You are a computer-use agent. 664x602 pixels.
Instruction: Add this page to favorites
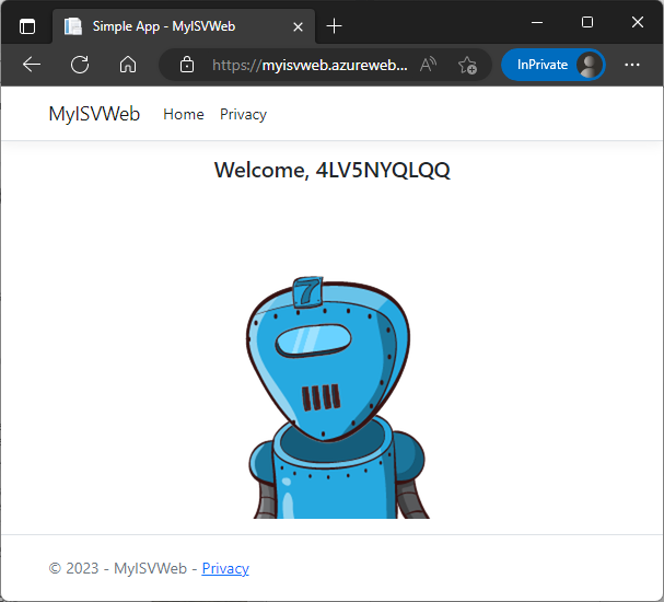[468, 65]
